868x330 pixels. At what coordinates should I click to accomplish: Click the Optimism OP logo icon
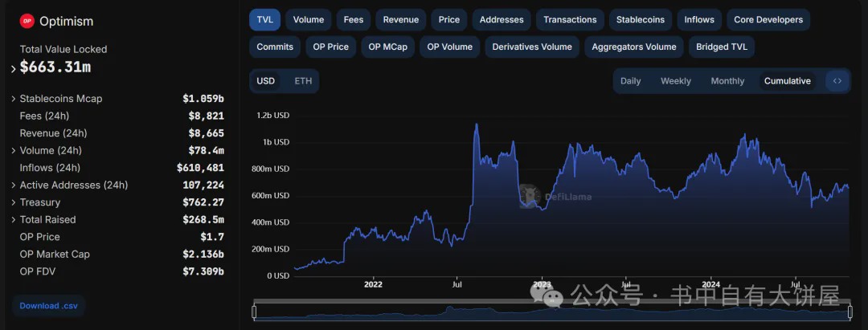pyautogui.click(x=27, y=22)
